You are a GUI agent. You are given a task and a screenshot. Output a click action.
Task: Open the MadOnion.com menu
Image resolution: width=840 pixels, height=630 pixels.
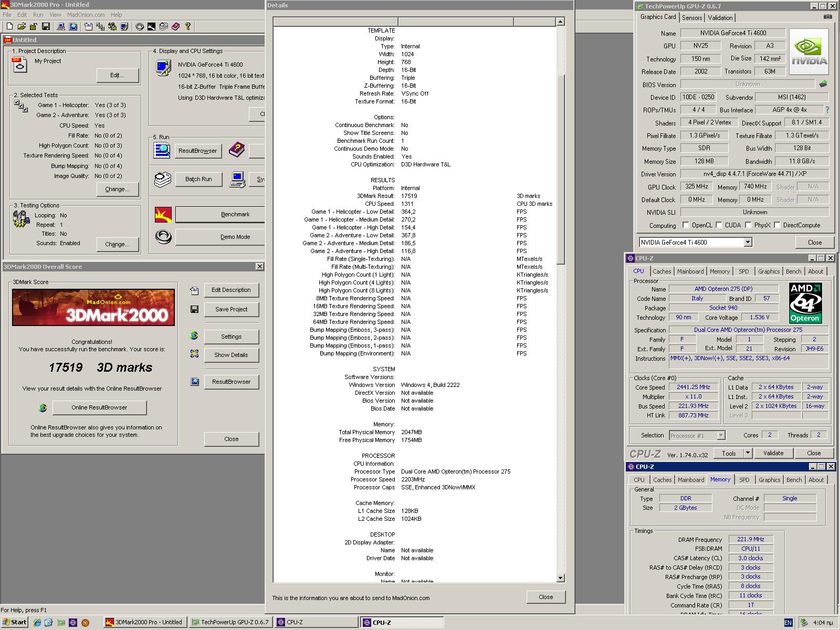pyautogui.click(x=86, y=15)
